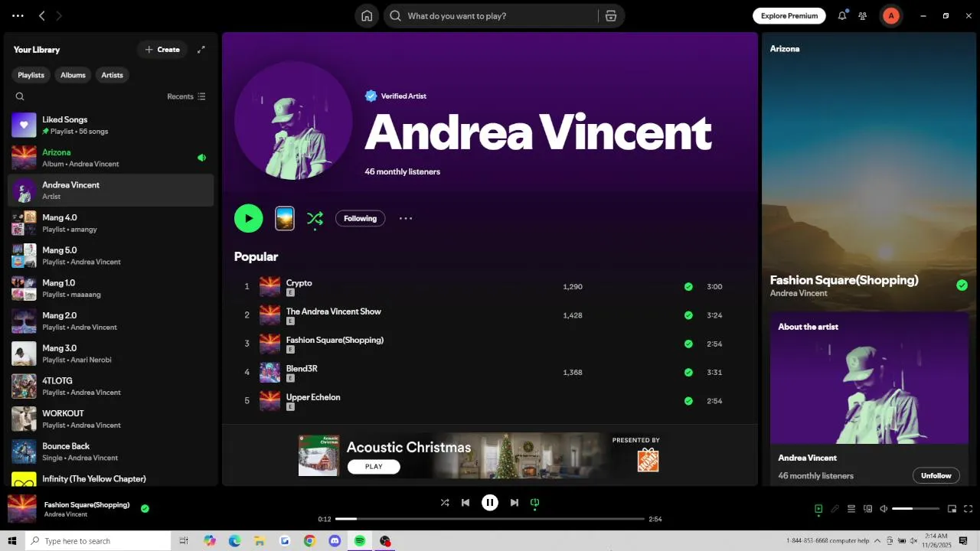Open Liked Songs playlist
The height and width of the screenshot is (551, 980).
pyautogui.click(x=111, y=126)
